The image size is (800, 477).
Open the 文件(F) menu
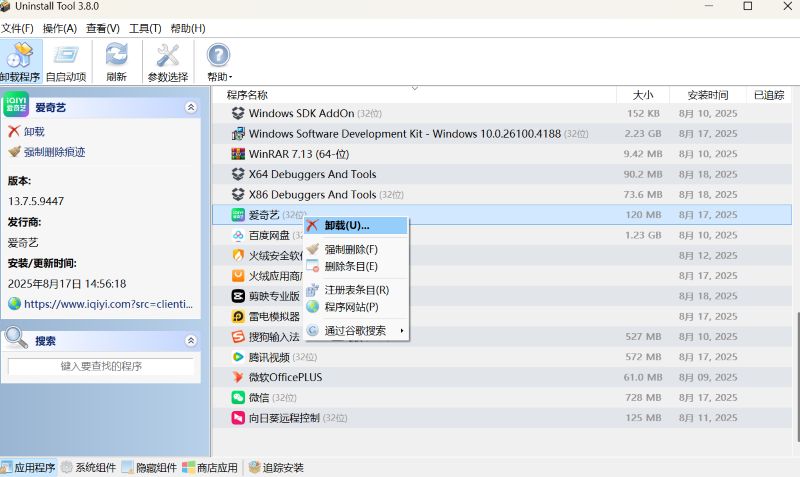17,29
